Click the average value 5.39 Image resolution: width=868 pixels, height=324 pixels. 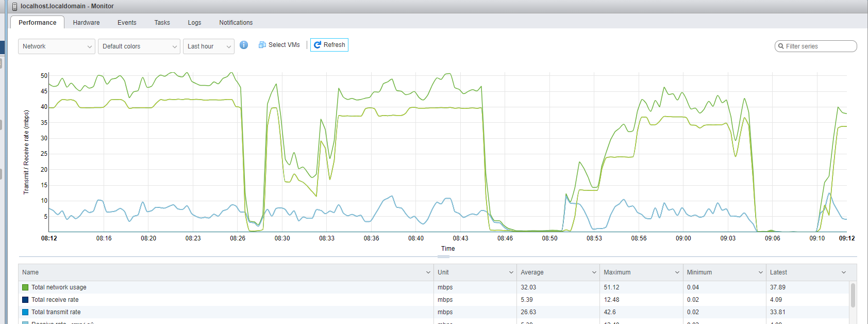pyautogui.click(x=527, y=300)
